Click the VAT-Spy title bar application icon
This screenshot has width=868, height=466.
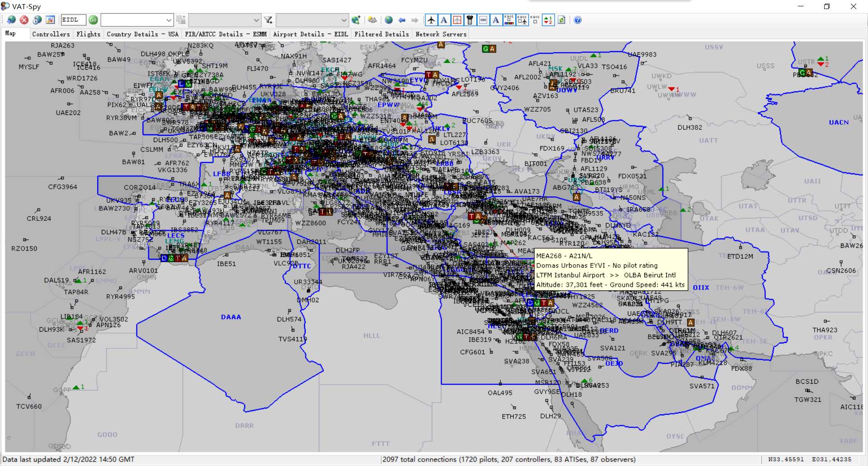click(5, 6)
